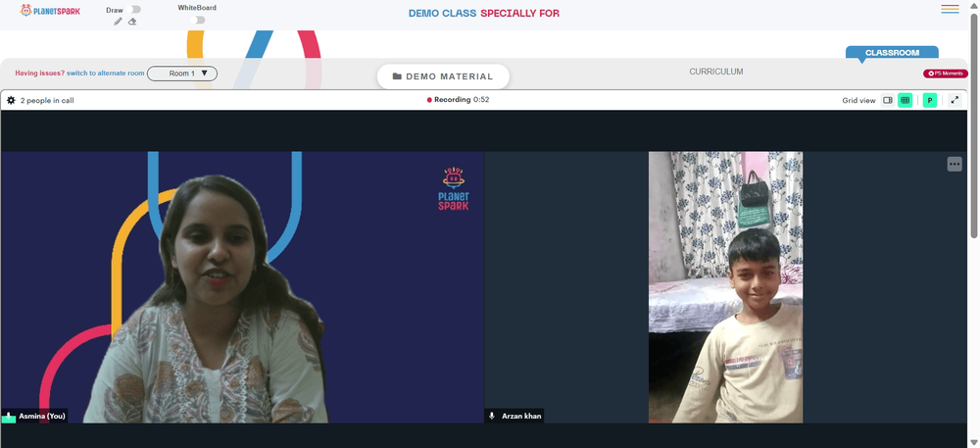980x448 pixels.
Task: Click the 'Having issues?' text
Action: [x=40, y=74]
